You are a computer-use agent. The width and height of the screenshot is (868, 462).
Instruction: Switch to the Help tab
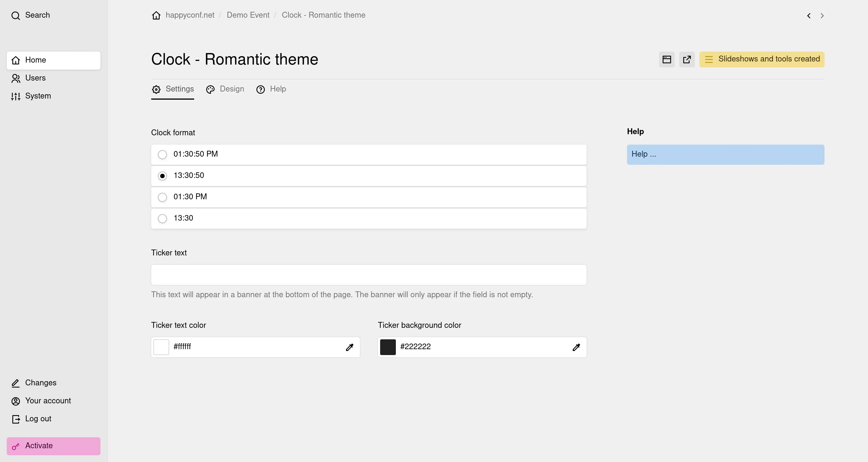pyautogui.click(x=271, y=89)
